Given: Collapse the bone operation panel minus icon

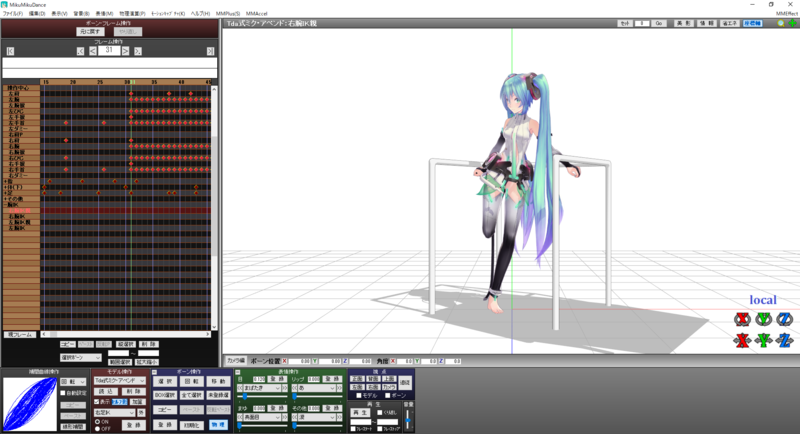Looking at the screenshot, I should 155,372.
